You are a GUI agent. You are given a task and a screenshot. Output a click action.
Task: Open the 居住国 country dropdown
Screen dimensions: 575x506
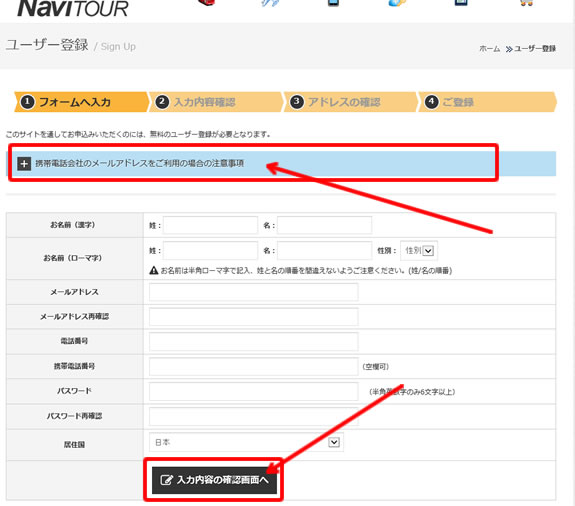coord(246,442)
